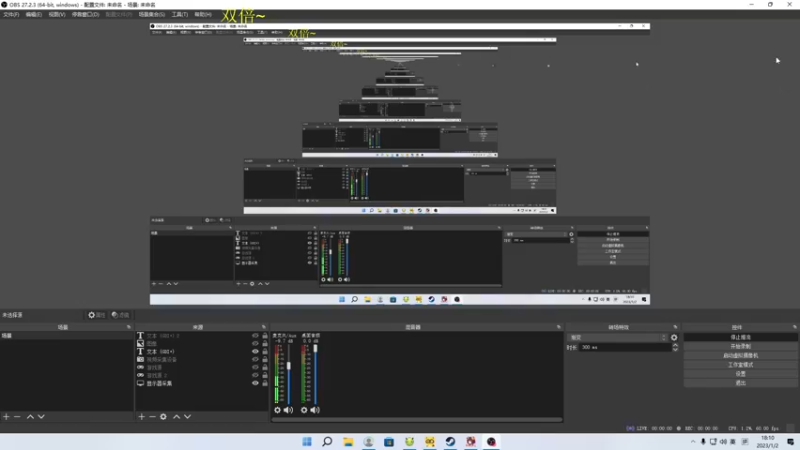Pop out the 场景 dock panel
Screen dimensions: 800x450
[129, 327]
